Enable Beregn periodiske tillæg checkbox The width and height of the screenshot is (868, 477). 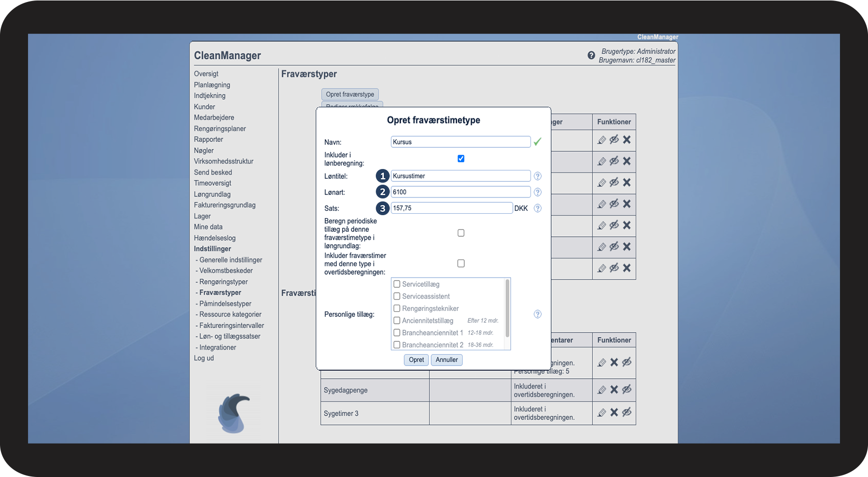coord(461,233)
